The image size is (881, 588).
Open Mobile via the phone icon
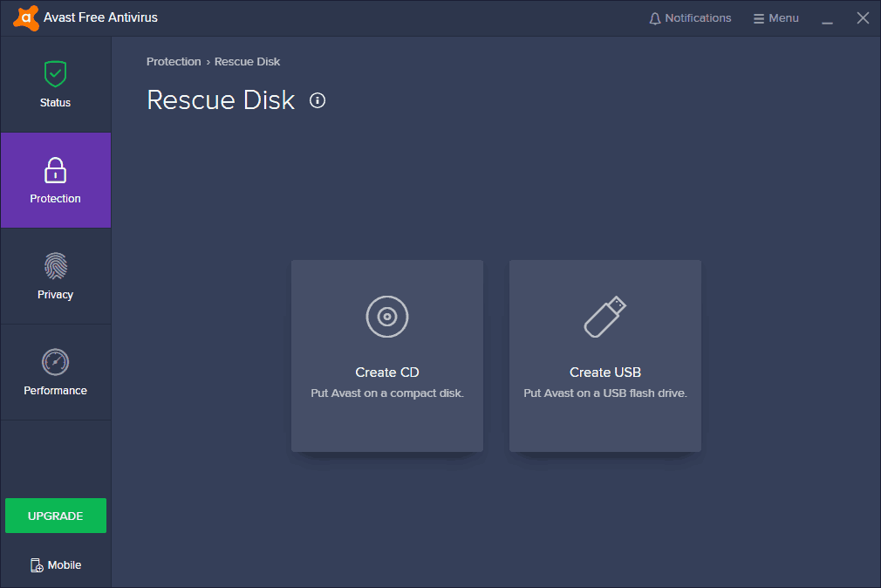click(x=36, y=564)
